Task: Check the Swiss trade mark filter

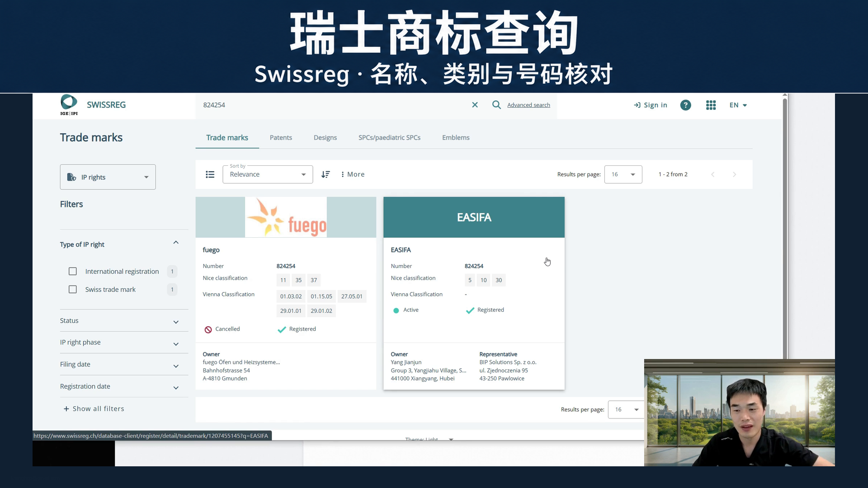Action: click(72, 290)
